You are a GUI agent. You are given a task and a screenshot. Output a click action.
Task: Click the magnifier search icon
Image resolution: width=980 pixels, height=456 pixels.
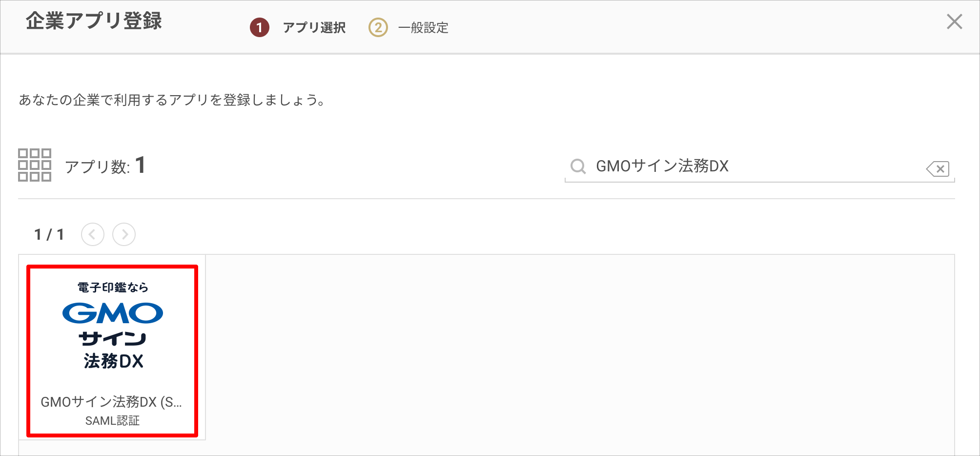pyautogui.click(x=578, y=166)
